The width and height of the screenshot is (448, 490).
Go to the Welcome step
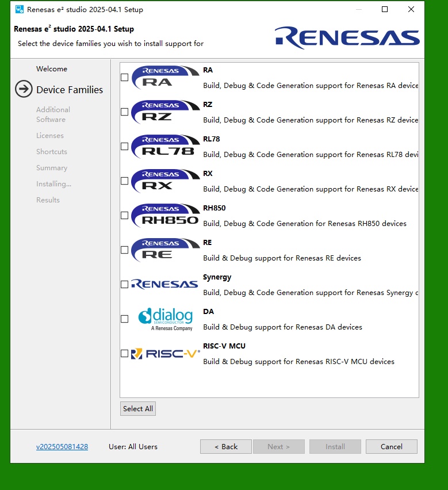(52, 69)
